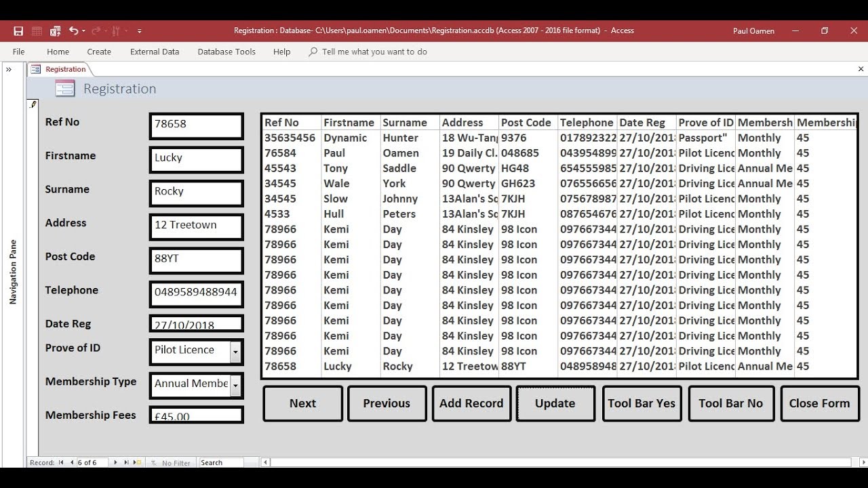The height and width of the screenshot is (488, 868).
Task: Select the list row for Tony Saddle
Action: pos(559,168)
